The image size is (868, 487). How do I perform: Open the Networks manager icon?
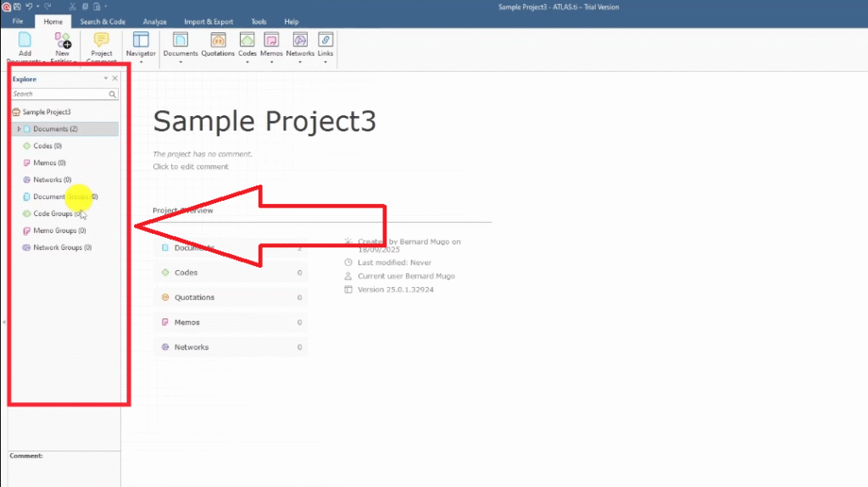[299, 41]
